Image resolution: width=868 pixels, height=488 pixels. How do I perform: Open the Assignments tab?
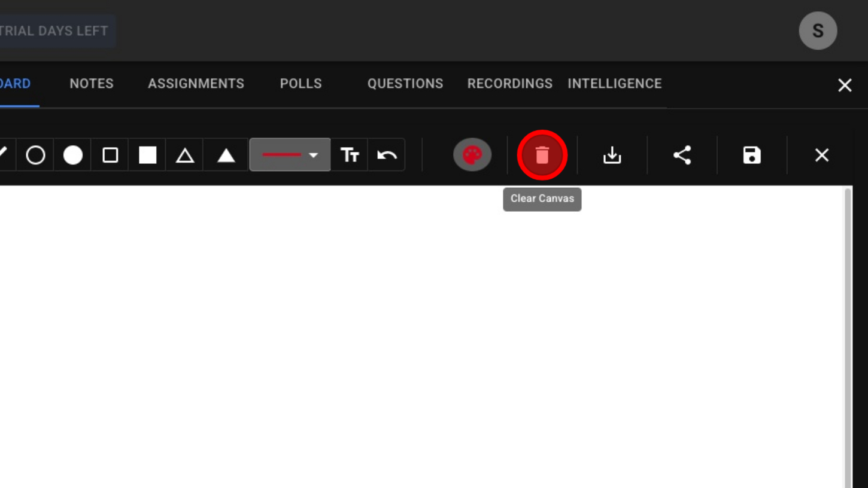[196, 84]
